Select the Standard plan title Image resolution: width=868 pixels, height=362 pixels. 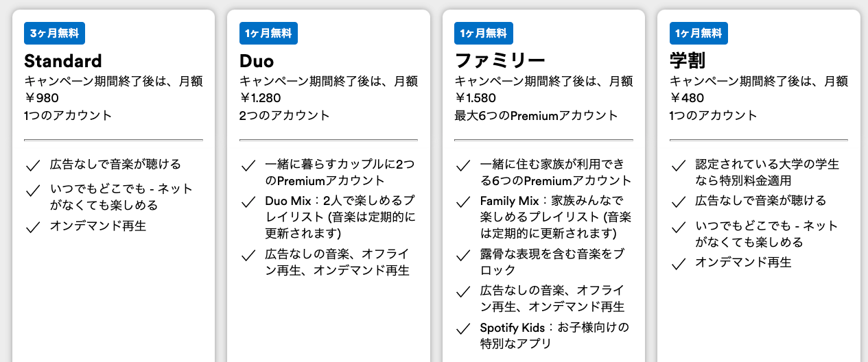click(63, 60)
